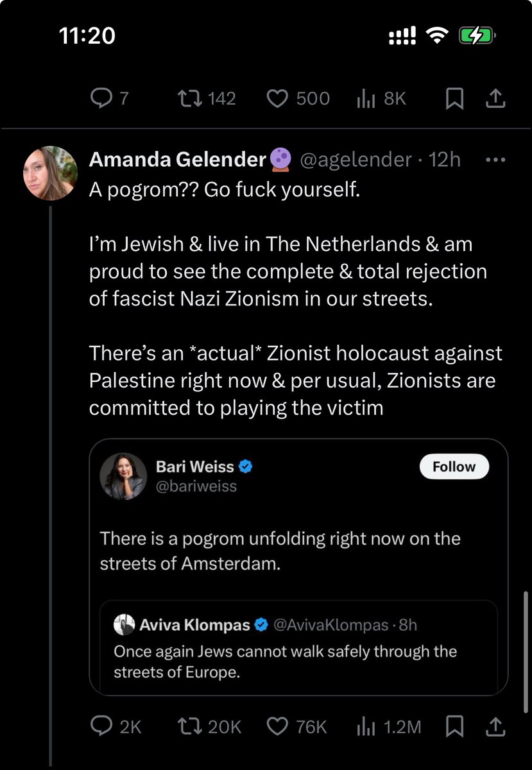The height and width of the screenshot is (770, 532).
Task: Open Bari Weiss's avatar in quoted post
Action: [x=123, y=476]
